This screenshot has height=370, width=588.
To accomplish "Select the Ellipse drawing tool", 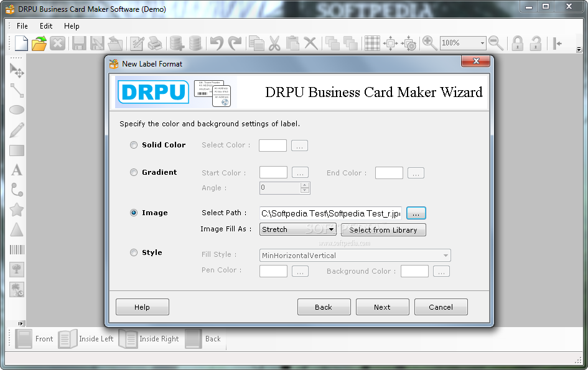I will pos(17,110).
